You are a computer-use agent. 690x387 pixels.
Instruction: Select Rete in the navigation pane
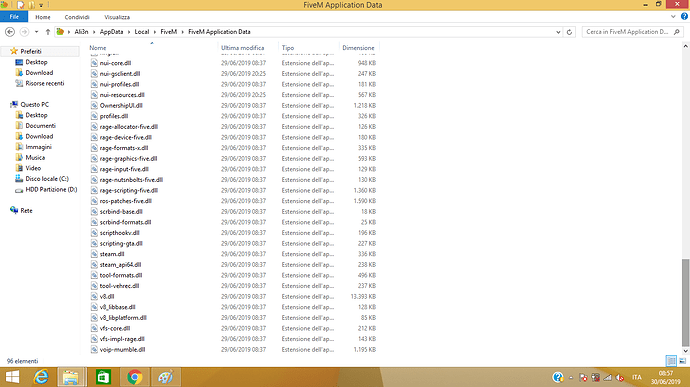(x=26, y=210)
